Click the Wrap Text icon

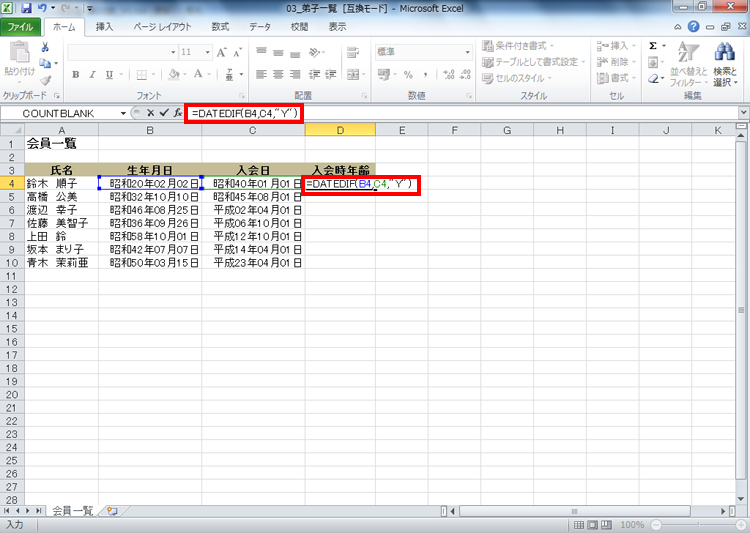pyautogui.click(x=353, y=52)
